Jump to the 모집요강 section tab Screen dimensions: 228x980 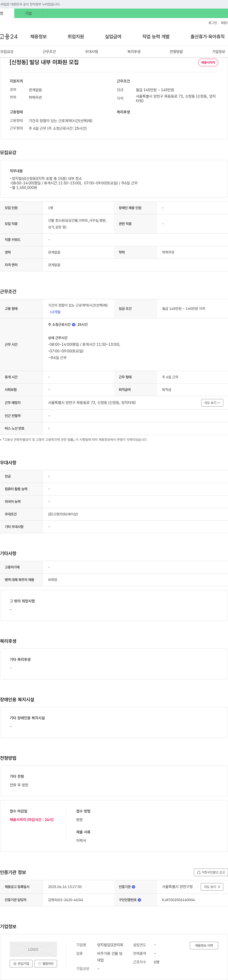pos(7,52)
